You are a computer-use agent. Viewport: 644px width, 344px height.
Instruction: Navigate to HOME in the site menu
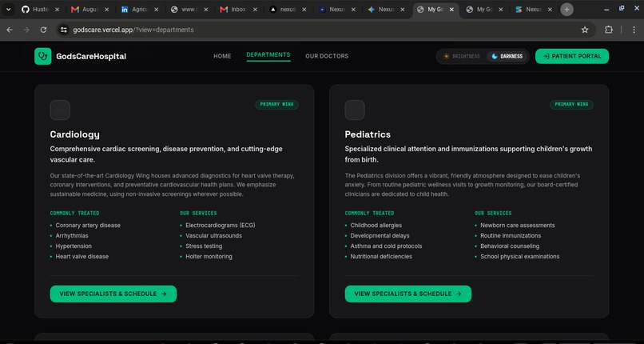coord(222,56)
